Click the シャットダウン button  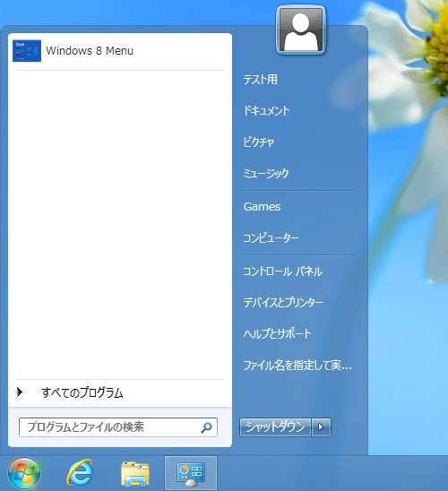point(275,426)
